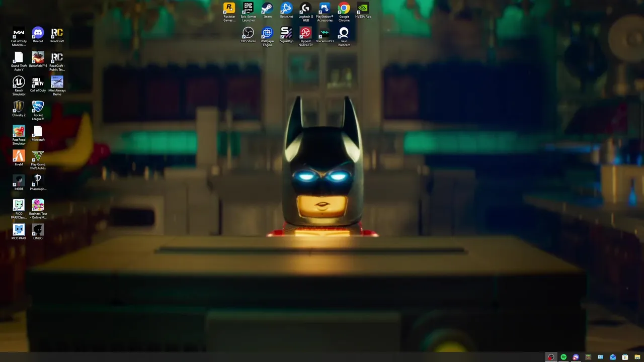644x362 pixels.
Task: Open the LIMBO game shortcut
Action: [38, 232]
